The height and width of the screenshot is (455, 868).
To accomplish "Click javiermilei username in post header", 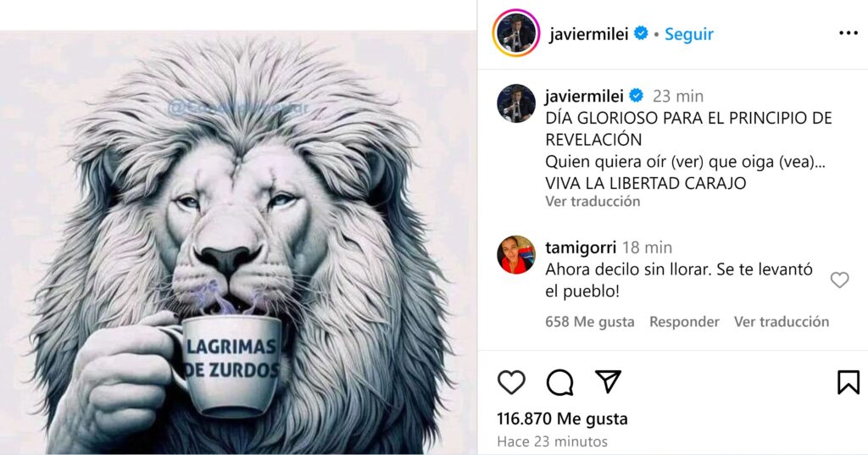I will tap(588, 34).
